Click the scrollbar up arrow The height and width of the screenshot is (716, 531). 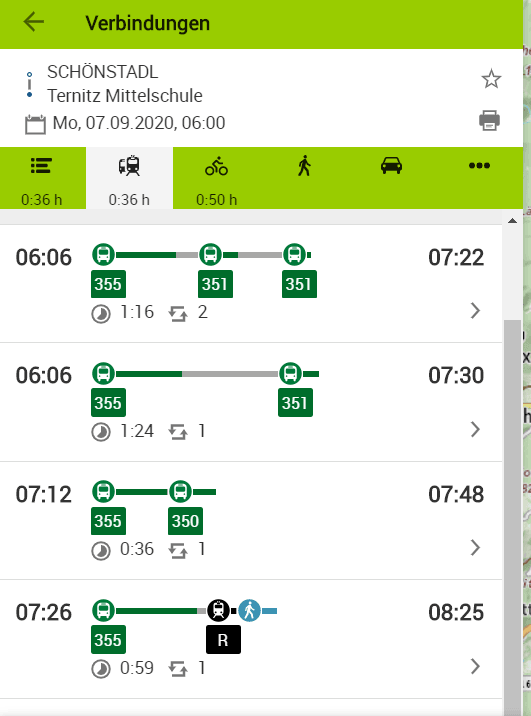pyautogui.click(x=512, y=221)
